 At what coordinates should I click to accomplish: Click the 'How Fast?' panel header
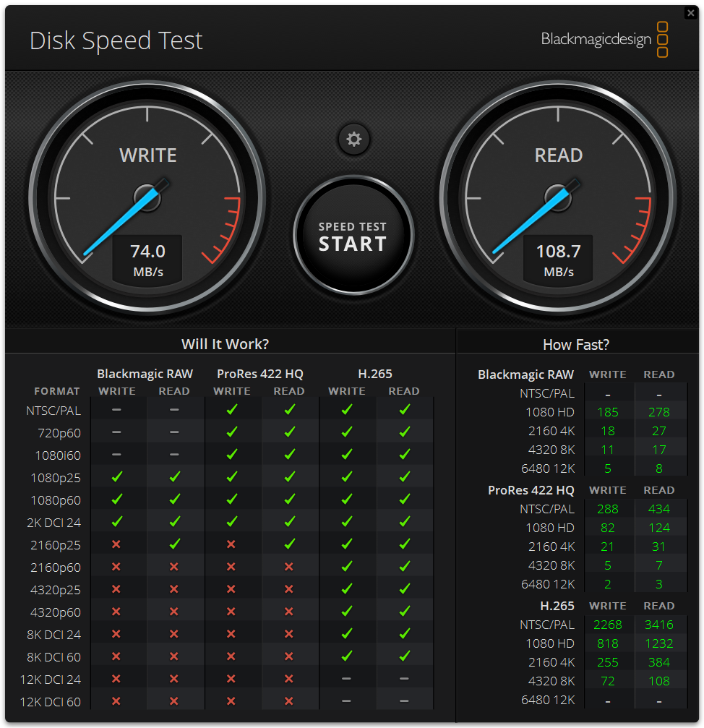(x=575, y=345)
